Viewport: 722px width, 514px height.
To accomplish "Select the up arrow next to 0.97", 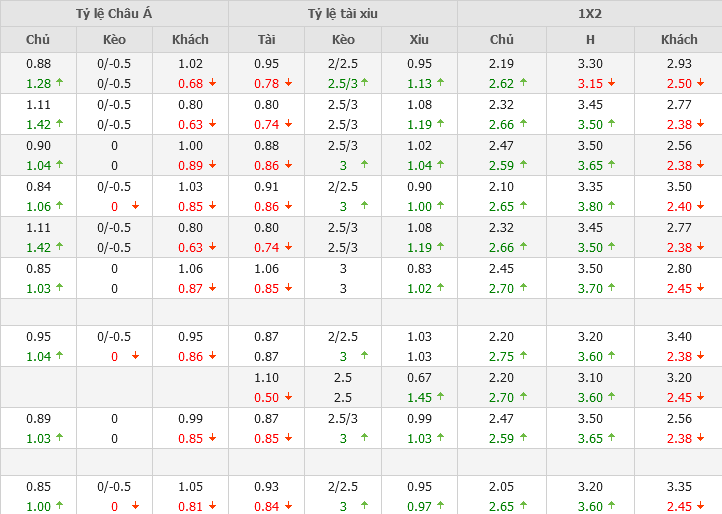I will pyautogui.click(x=441, y=506).
